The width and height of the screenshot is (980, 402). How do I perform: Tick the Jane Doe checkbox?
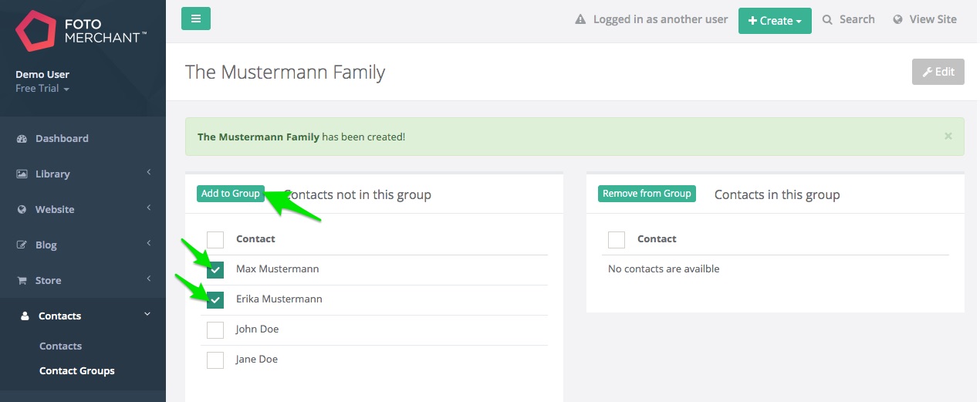coord(215,360)
